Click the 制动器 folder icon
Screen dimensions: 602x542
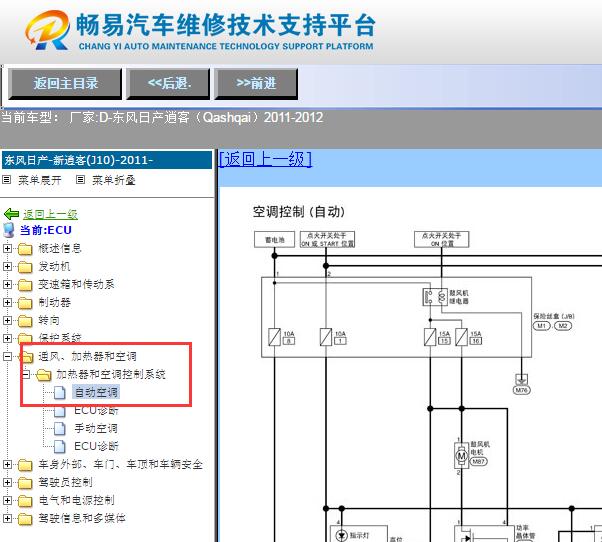pyautogui.click(x=25, y=303)
